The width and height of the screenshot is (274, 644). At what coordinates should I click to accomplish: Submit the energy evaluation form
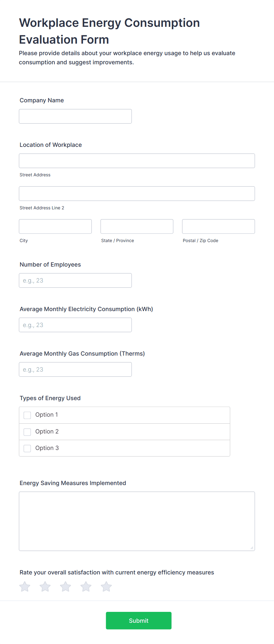(x=139, y=620)
